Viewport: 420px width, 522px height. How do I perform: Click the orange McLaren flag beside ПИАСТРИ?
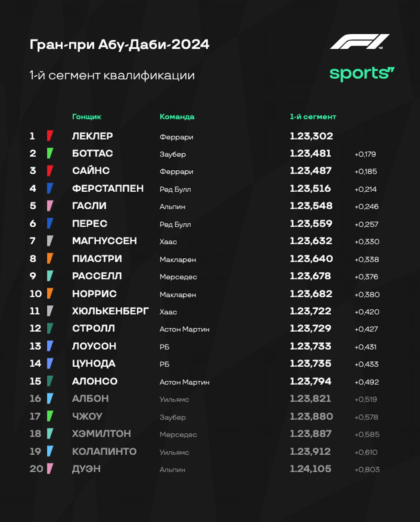(50, 258)
